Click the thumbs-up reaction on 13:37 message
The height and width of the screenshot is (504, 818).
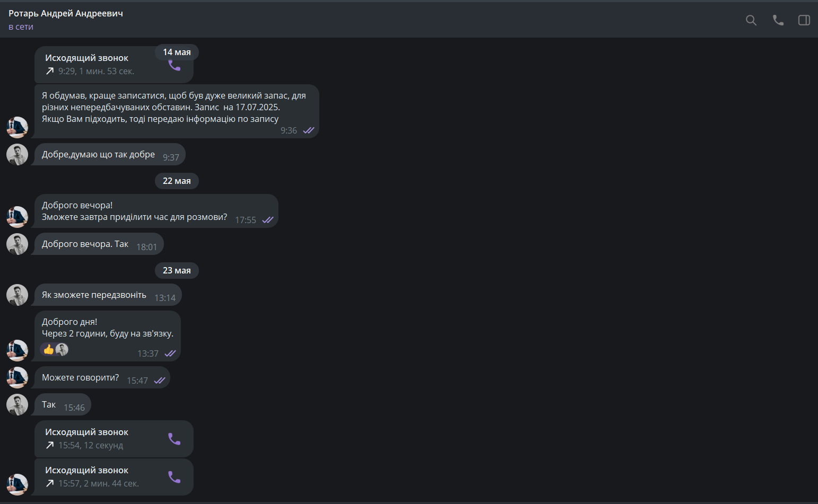(48, 349)
